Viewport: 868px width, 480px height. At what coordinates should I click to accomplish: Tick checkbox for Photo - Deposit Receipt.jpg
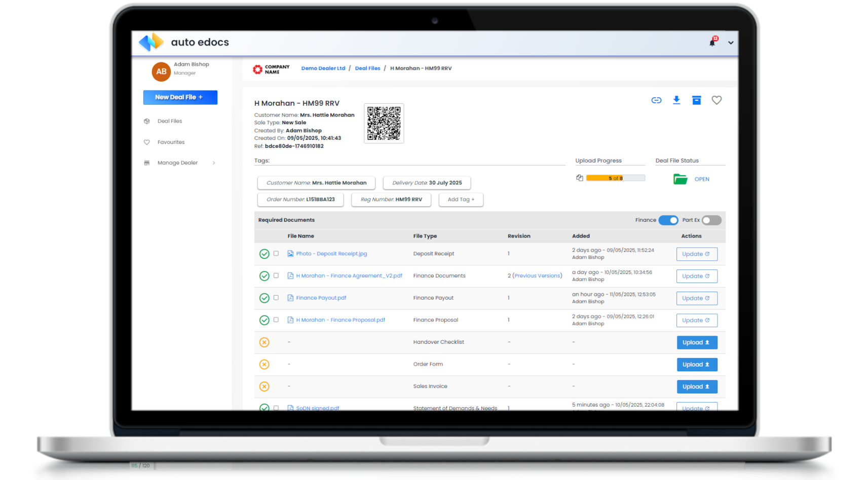276,254
